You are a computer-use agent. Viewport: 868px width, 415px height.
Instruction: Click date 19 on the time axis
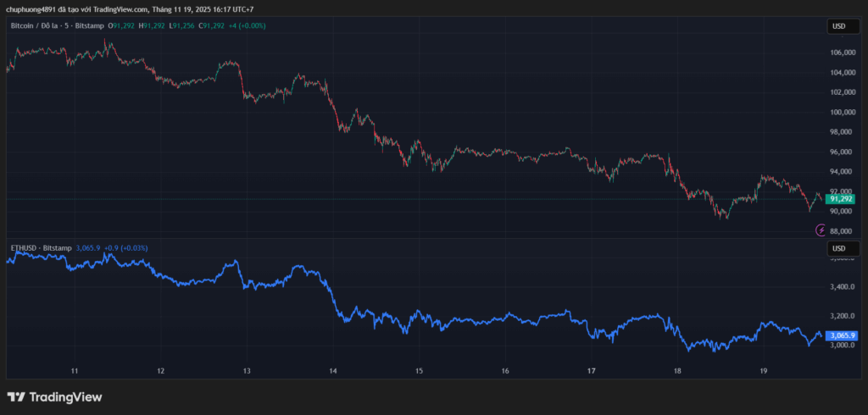click(763, 371)
